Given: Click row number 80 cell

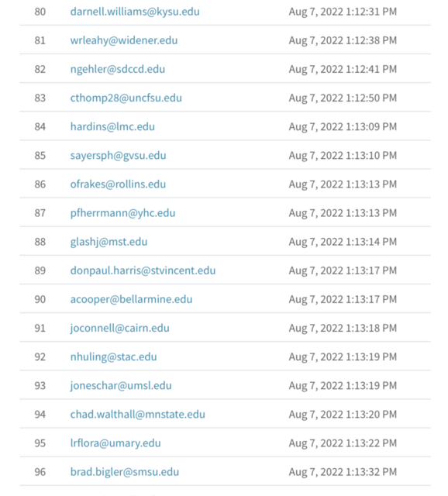Looking at the screenshot, I should [x=40, y=12].
